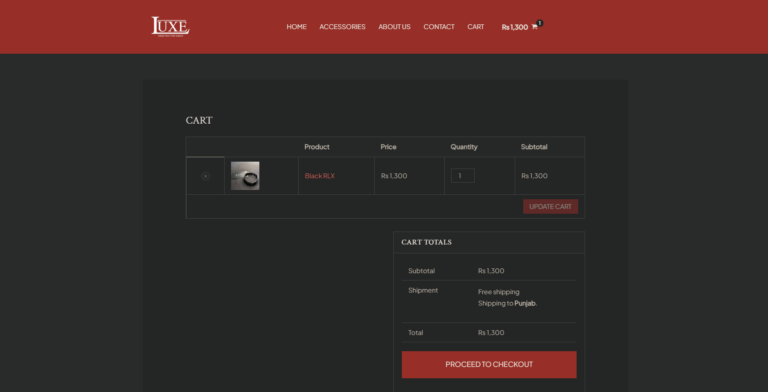This screenshot has height=392, width=768.
Task: Open the Black RLX product link
Action: click(319, 176)
